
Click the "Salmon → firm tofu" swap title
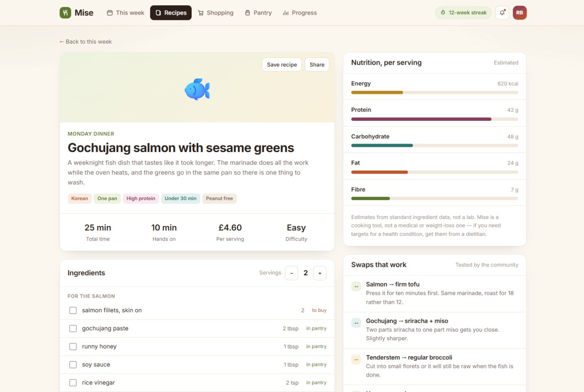(x=393, y=284)
